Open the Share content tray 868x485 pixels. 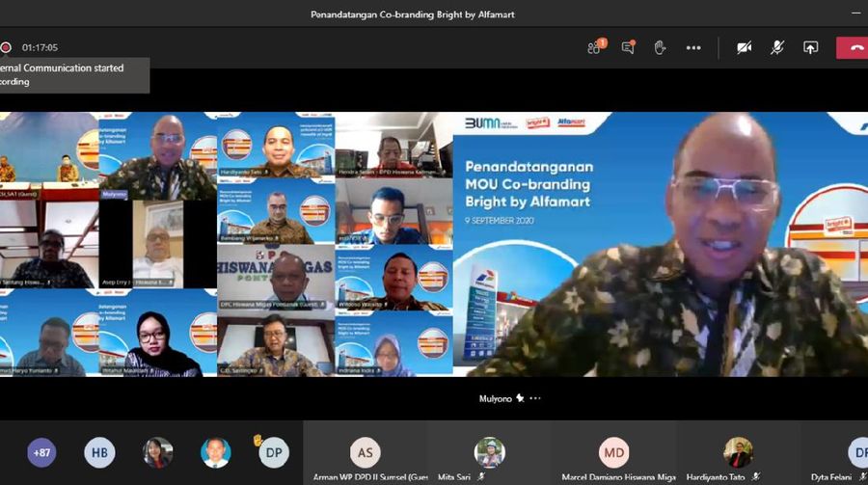tap(810, 47)
